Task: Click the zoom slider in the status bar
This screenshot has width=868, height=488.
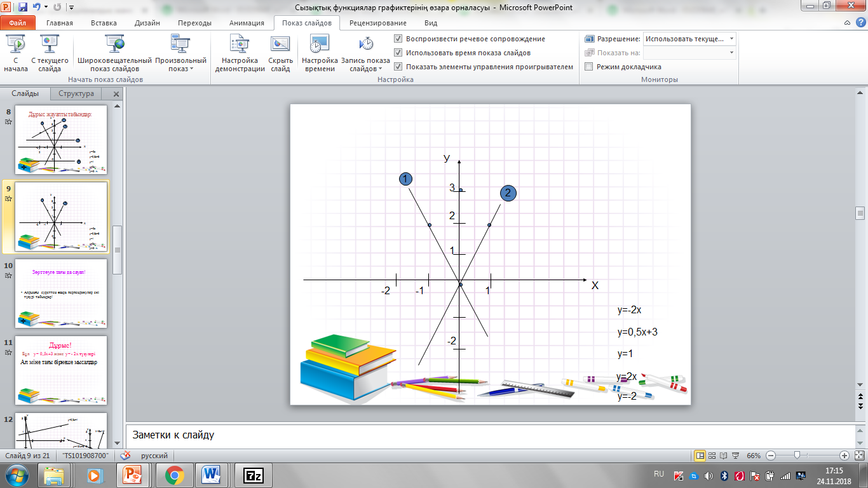Action: point(796,456)
